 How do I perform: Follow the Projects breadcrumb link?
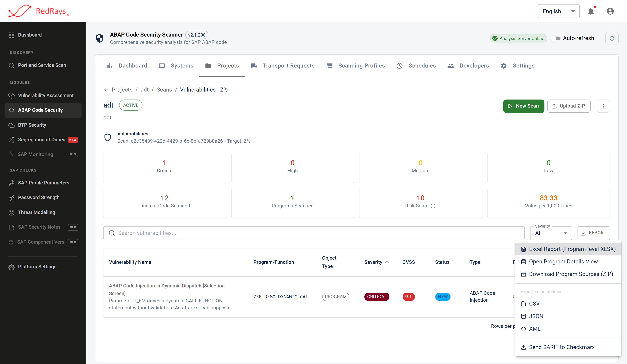122,90
